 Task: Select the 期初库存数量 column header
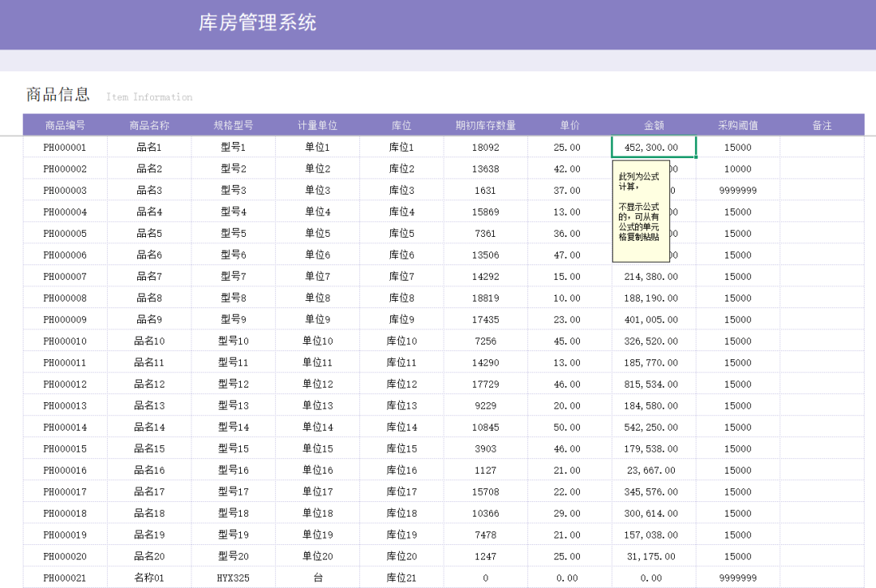(485, 126)
